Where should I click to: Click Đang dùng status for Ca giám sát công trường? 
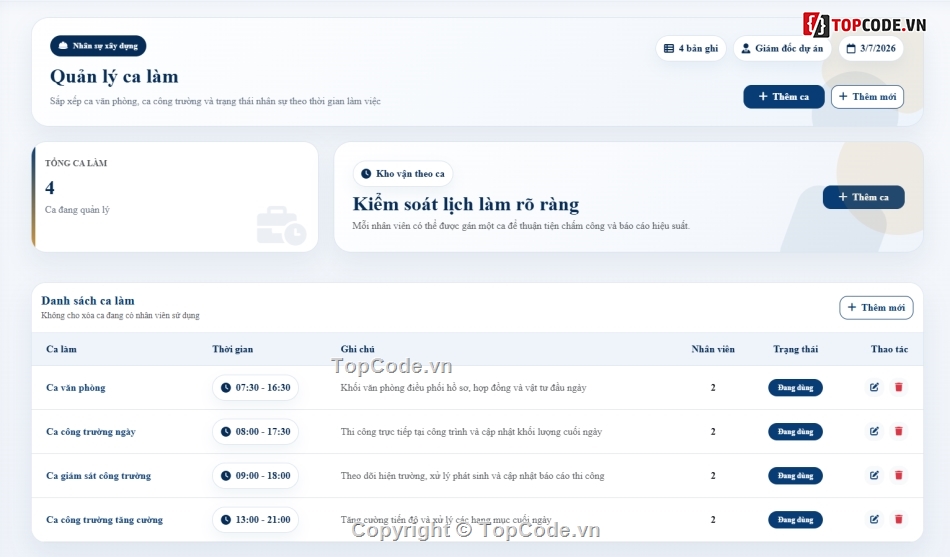click(795, 476)
